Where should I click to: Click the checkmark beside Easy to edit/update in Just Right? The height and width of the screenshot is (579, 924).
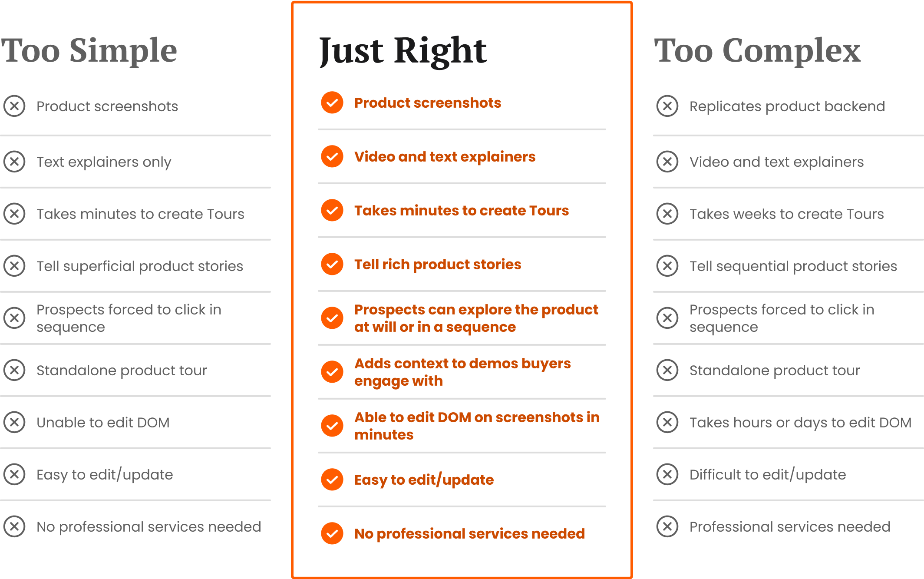tap(332, 480)
